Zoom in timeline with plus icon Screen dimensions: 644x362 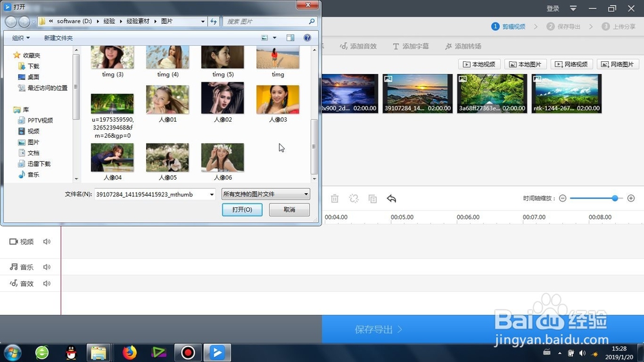point(631,198)
